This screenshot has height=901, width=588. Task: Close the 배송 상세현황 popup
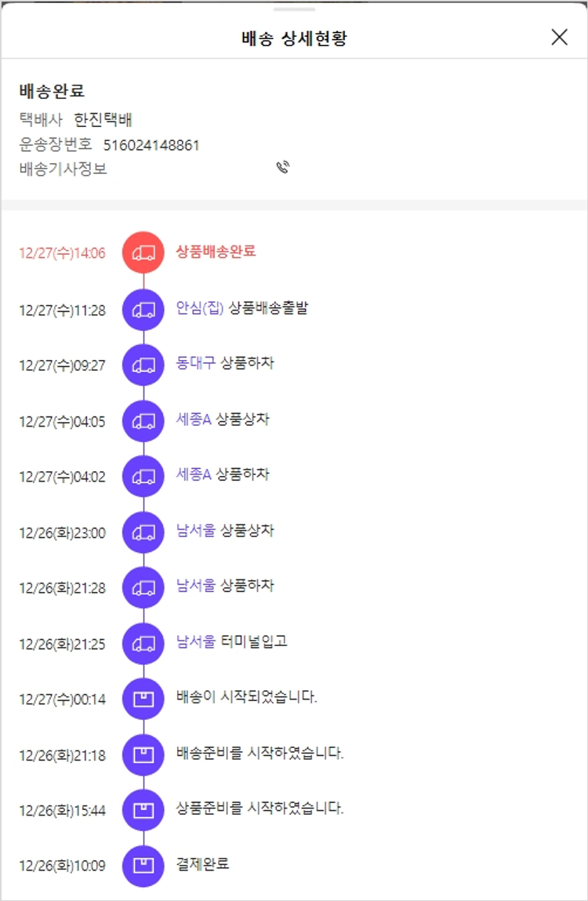[559, 37]
